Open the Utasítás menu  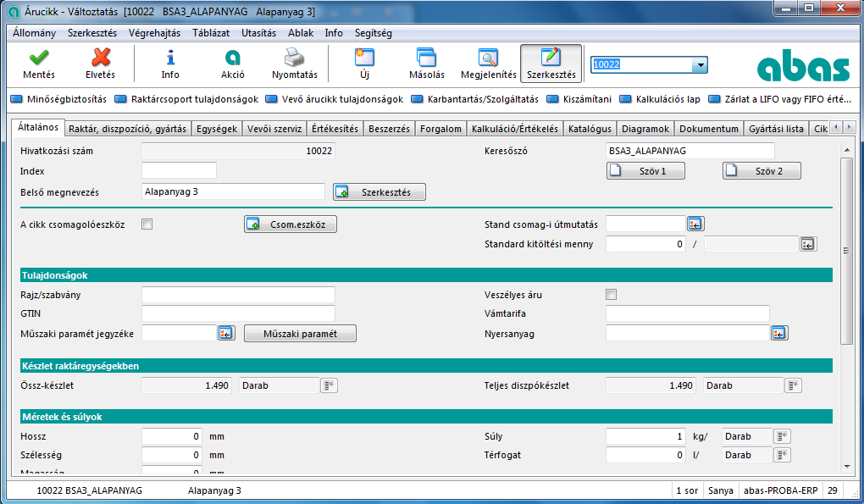coord(258,33)
